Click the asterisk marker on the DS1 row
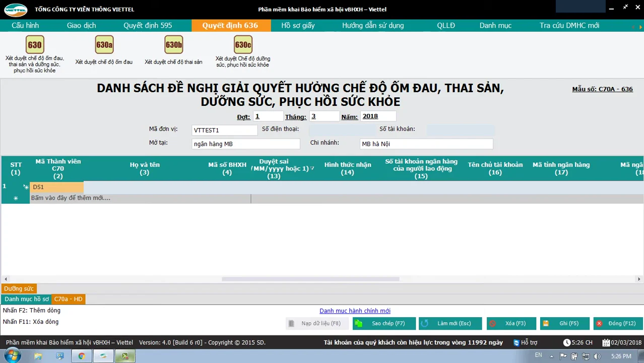Viewport: 644px width, 363px height. 26,187
